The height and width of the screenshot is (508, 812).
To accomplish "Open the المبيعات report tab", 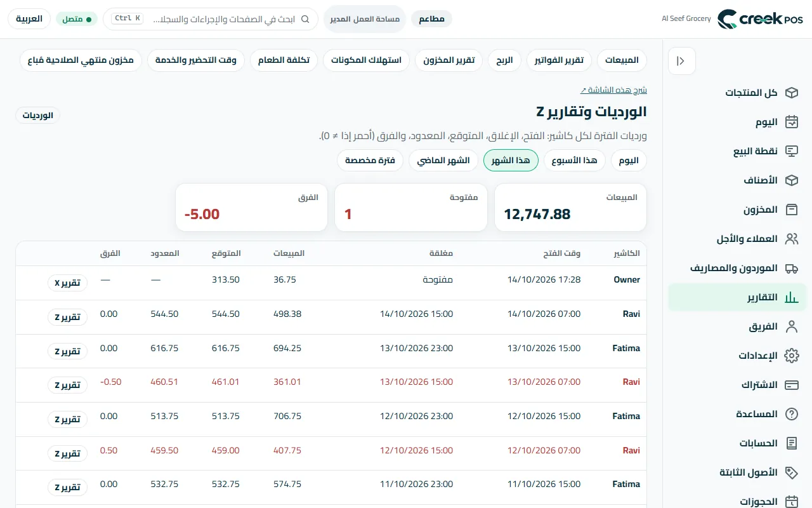I will coord(622,60).
